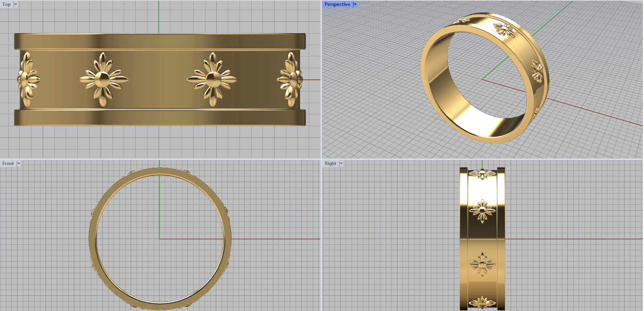Pick the rightmost partial flower in Top view

pos(290,79)
